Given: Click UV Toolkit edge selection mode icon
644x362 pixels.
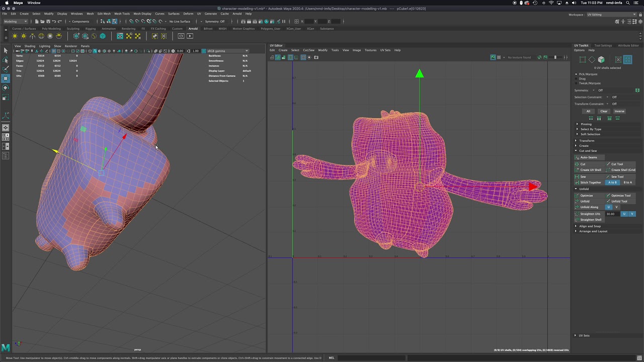Looking at the screenshot, I should click(592, 60).
